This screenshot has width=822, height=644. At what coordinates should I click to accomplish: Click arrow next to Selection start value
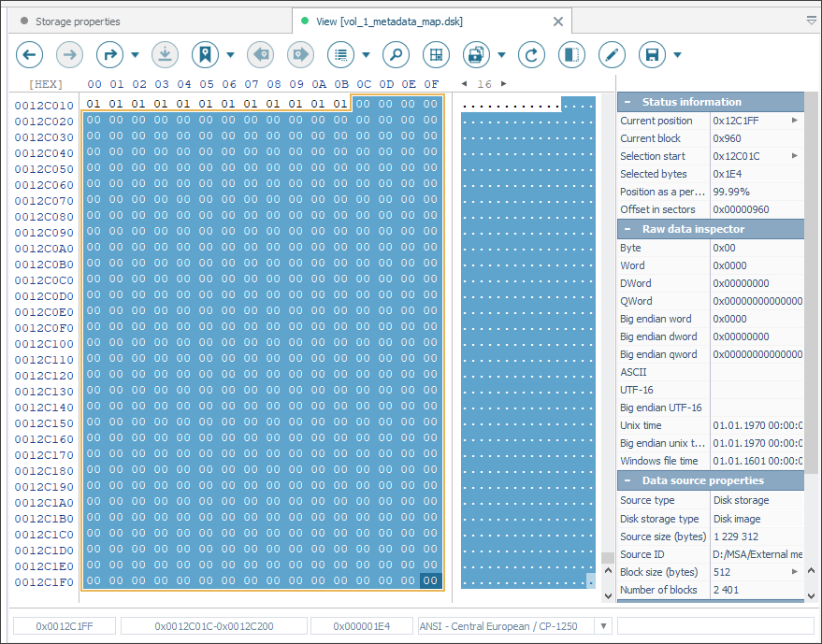(795, 156)
